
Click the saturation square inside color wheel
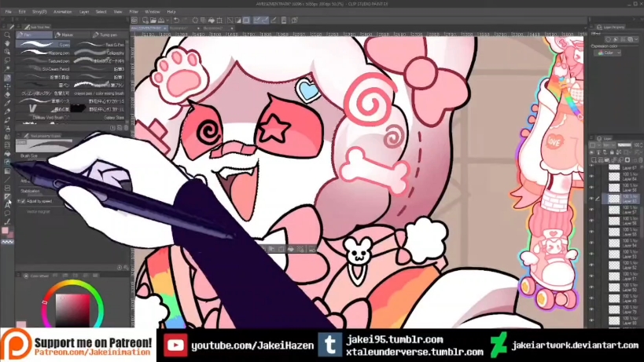pyautogui.click(x=72, y=309)
